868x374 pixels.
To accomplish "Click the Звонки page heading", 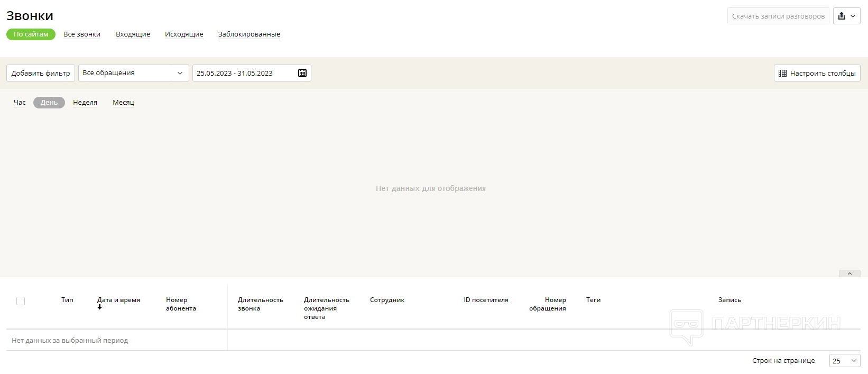I will point(30,16).
